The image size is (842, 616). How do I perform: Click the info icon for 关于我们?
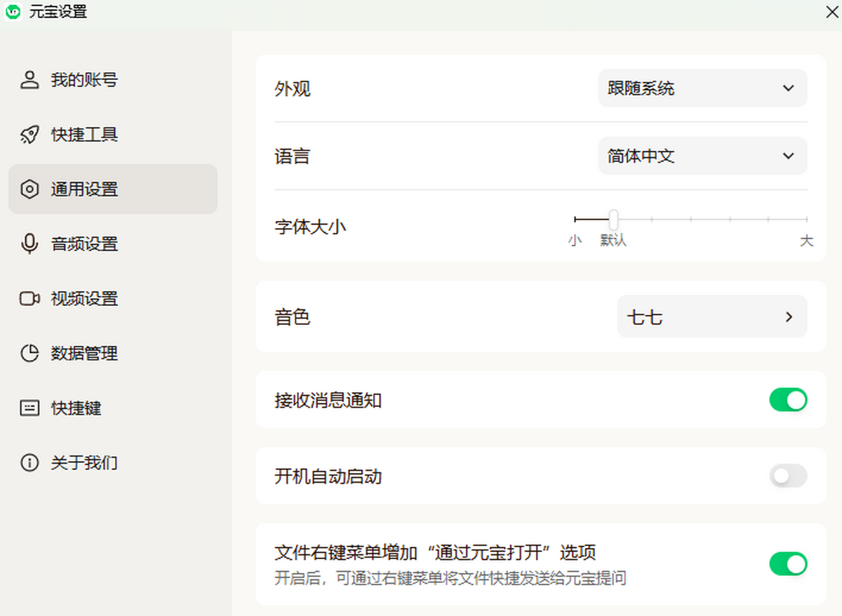[29, 463]
